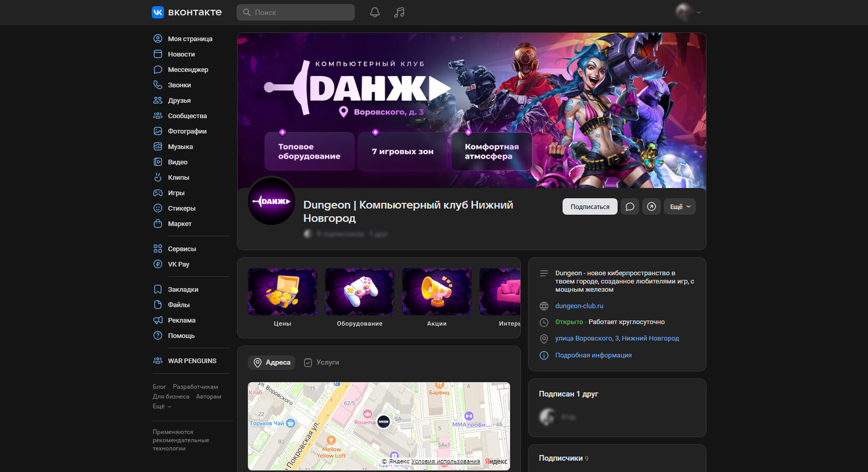Switch to the Услуги tab
This screenshot has width=868, height=472.
click(x=321, y=363)
